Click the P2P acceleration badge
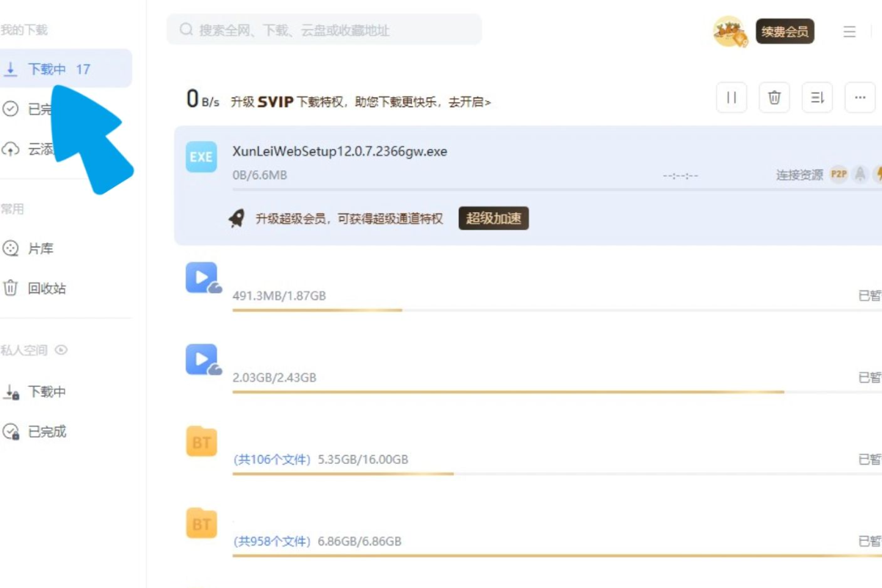The width and height of the screenshot is (882, 588). [x=839, y=175]
